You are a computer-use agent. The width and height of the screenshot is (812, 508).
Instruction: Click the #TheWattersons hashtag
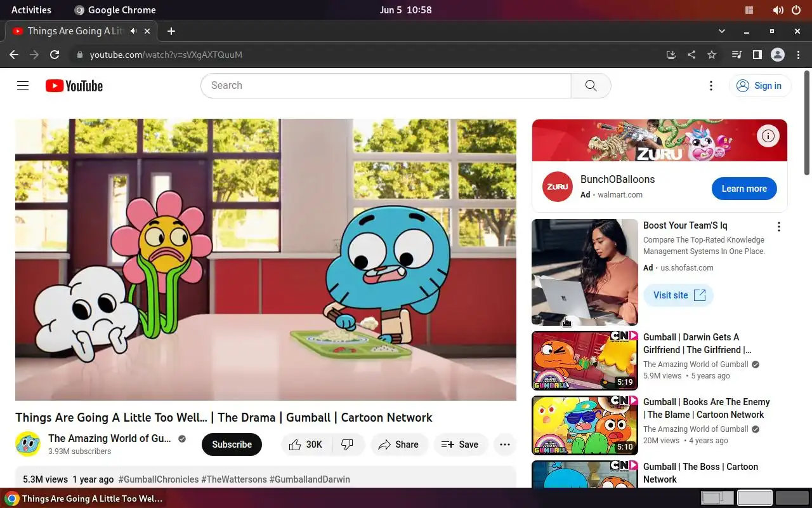point(234,479)
